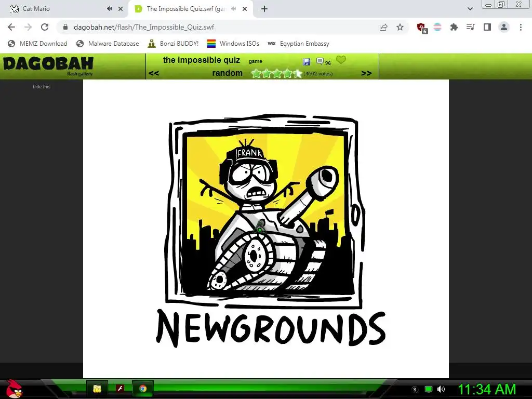Expand the tab search chevron
The width and height of the screenshot is (532, 399).
pyautogui.click(x=470, y=9)
